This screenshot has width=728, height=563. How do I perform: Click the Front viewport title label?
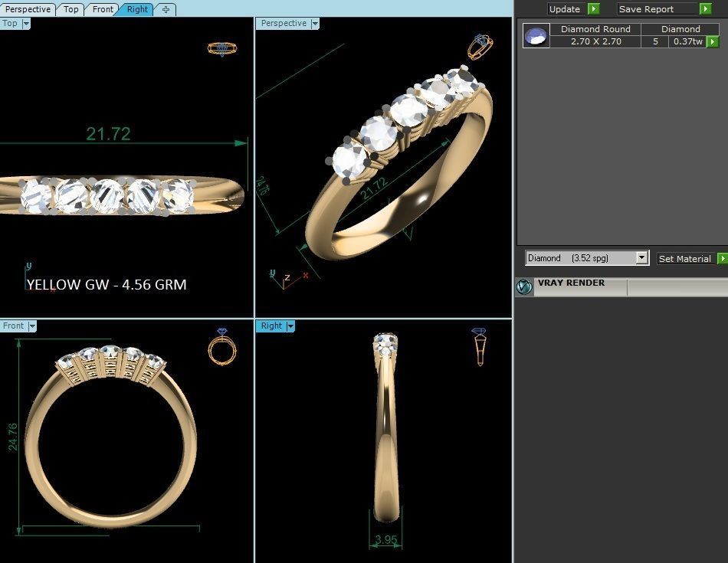14,326
